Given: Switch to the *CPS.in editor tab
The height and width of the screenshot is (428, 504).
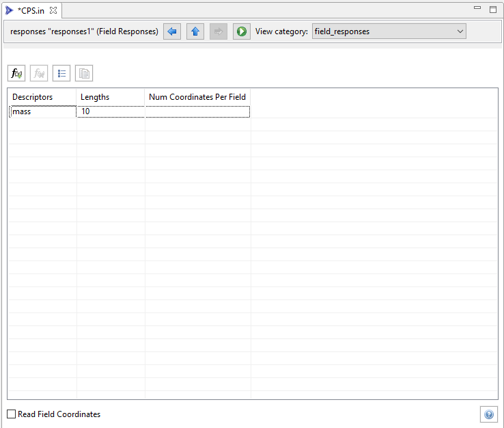Looking at the screenshot, I should pyautogui.click(x=31, y=11).
